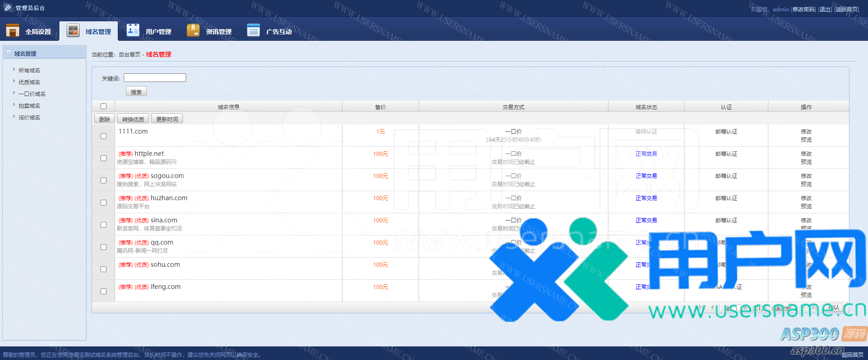Click the admin panel logo icon

tap(8, 8)
